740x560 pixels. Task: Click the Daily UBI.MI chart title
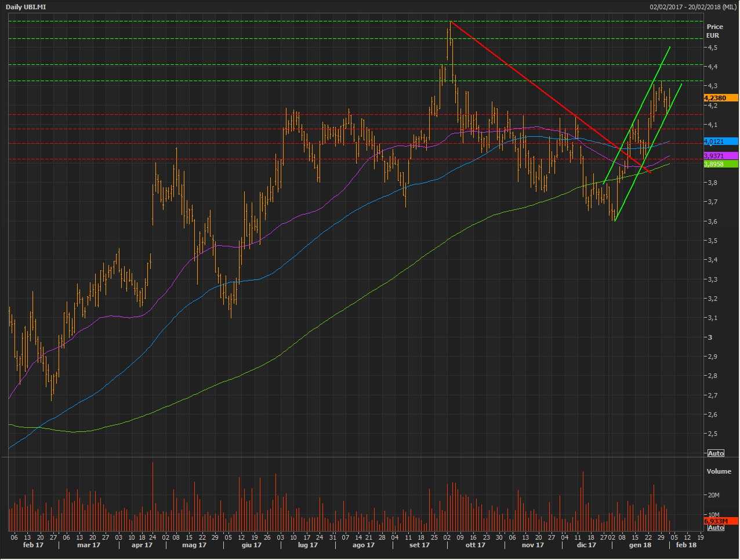pos(26,6)
